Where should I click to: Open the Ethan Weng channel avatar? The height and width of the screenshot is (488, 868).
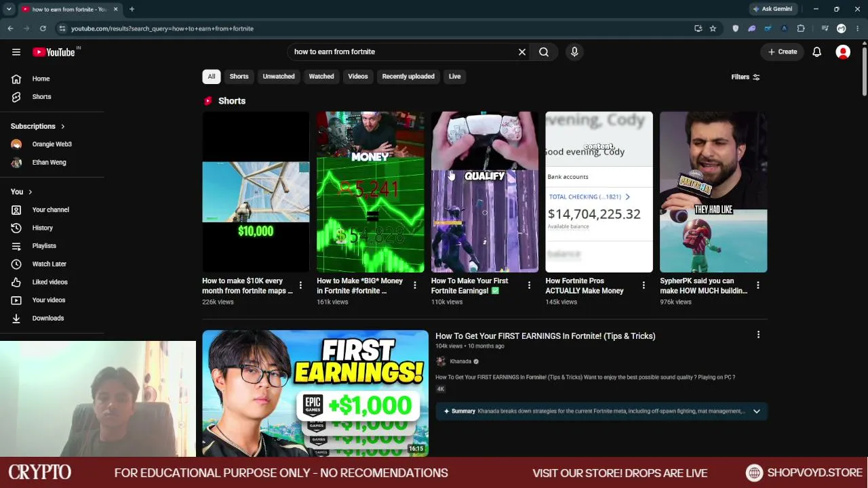point(16,163)
